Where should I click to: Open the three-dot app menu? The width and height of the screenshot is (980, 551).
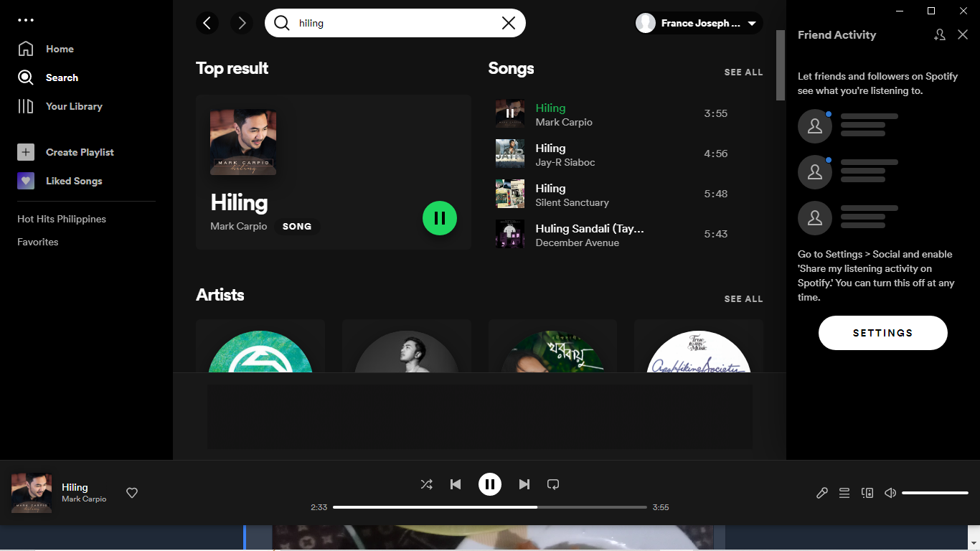point(26,20)
